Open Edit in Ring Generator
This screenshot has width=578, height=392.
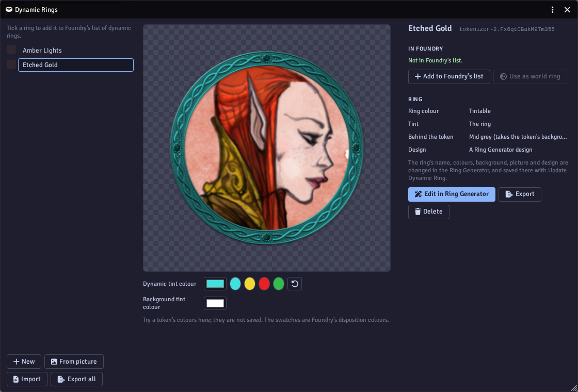tap(452, 194)
